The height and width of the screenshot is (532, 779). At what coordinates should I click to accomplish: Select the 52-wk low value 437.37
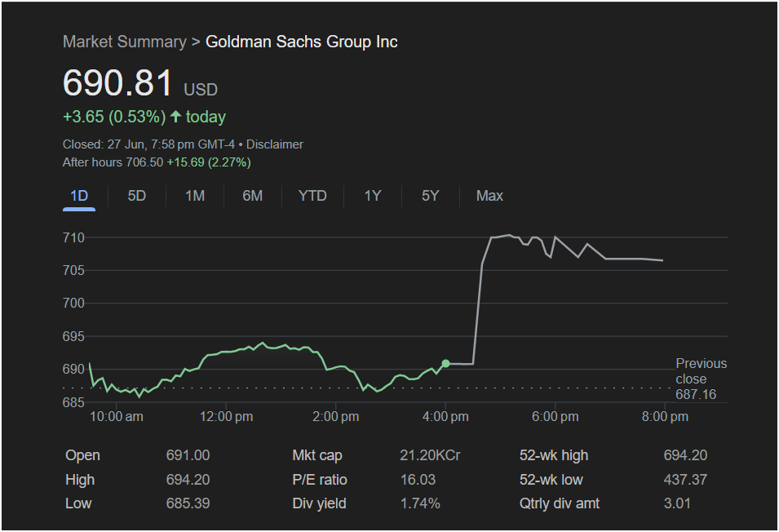(x=685, y=480)
